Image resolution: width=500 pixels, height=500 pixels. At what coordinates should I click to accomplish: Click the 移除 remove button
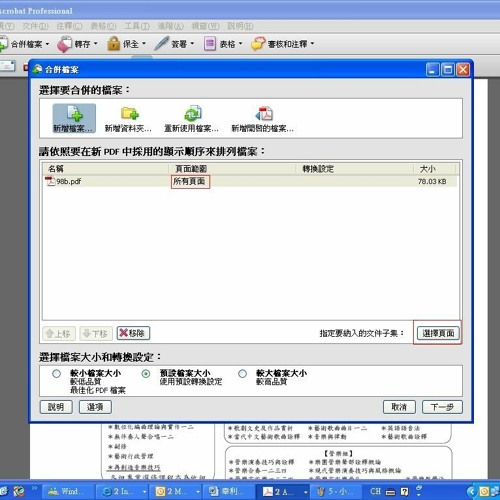(x=133, y=333)
